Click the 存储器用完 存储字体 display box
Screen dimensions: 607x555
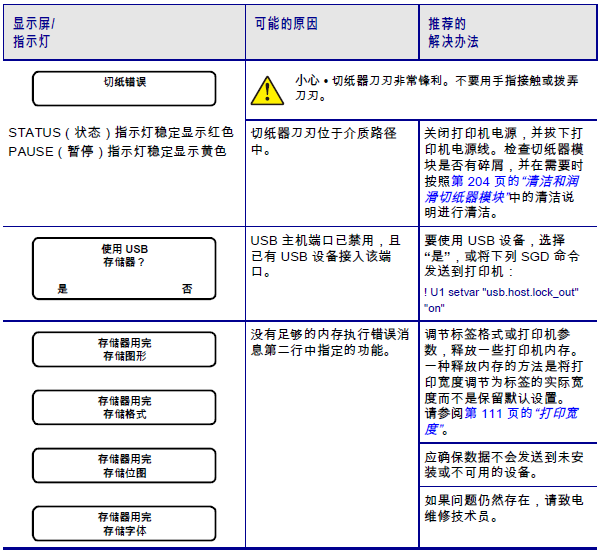coord(124,524)
